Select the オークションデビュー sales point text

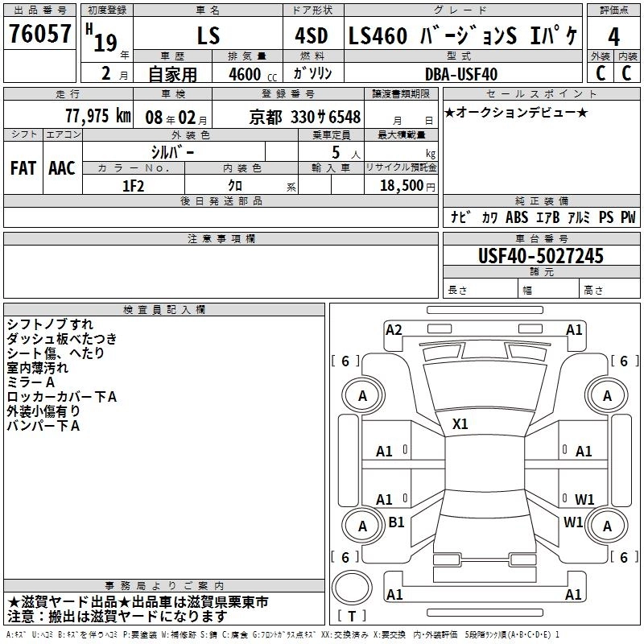click(x=516, y=112)
